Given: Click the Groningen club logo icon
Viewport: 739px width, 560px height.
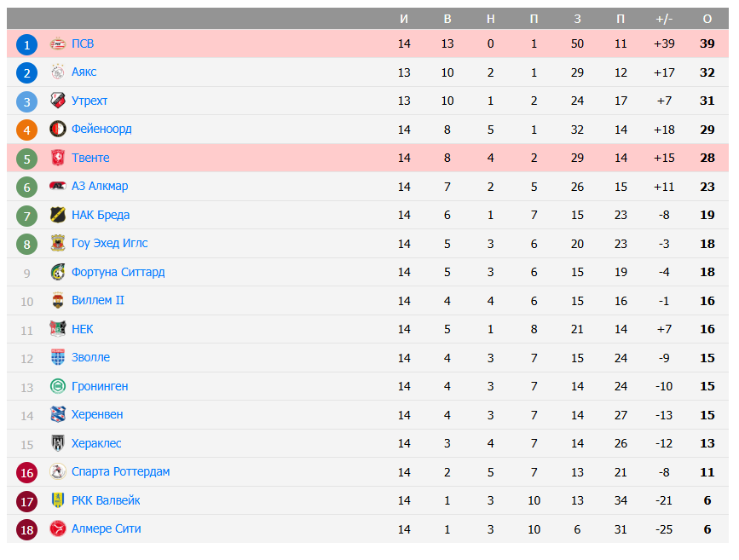Looking at the screenshot, I should click(57, 386).
